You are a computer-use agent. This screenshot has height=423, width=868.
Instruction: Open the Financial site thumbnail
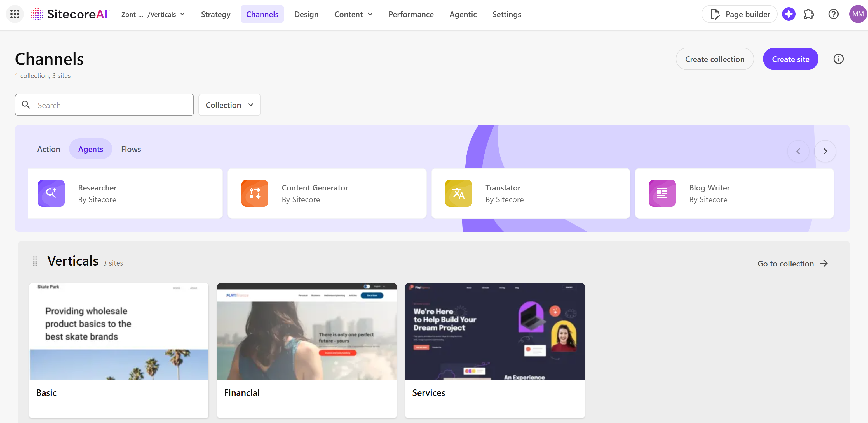tap(307, 332)
